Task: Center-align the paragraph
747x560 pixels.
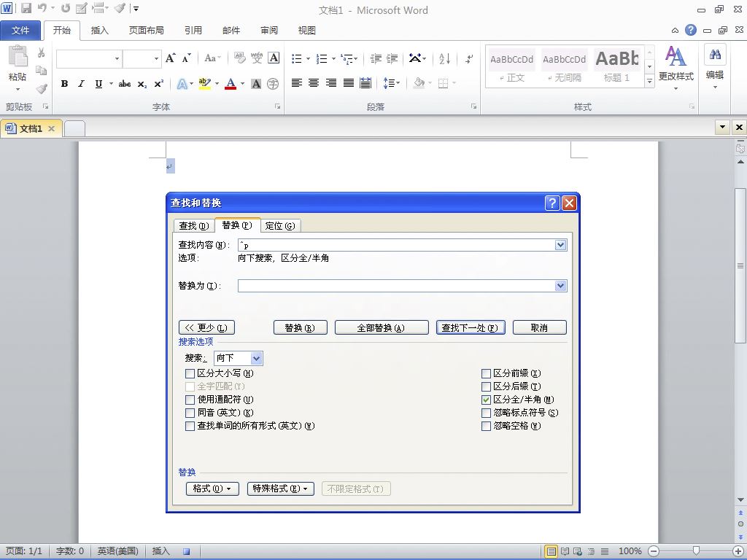Action: 314,83
